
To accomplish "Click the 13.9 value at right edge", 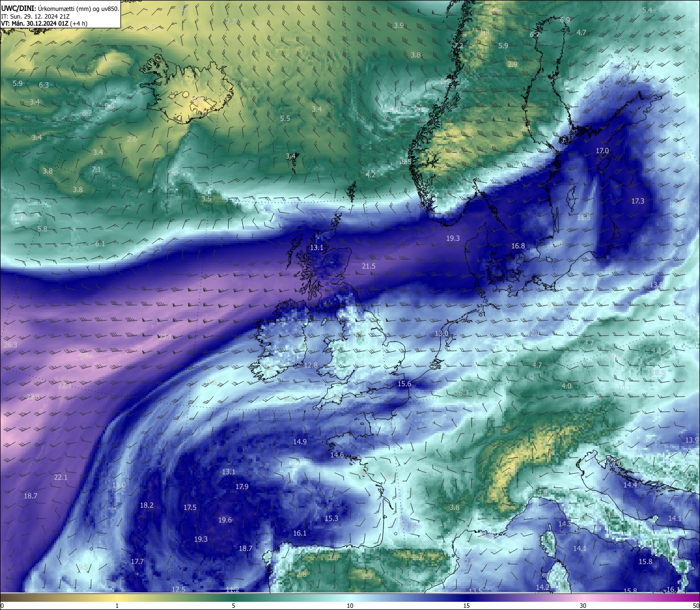I will pyautogui.click(x=692, y=440).
